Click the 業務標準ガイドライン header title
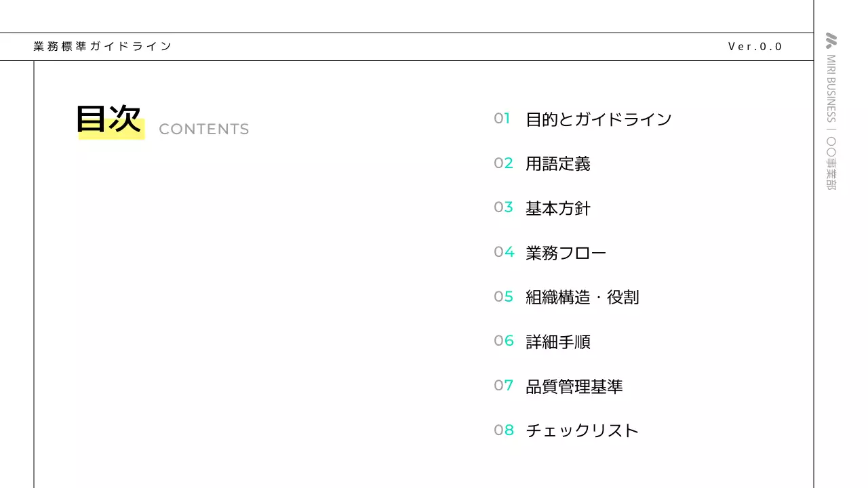This screenshot has width=868, height=488. [x=102, y=47]
